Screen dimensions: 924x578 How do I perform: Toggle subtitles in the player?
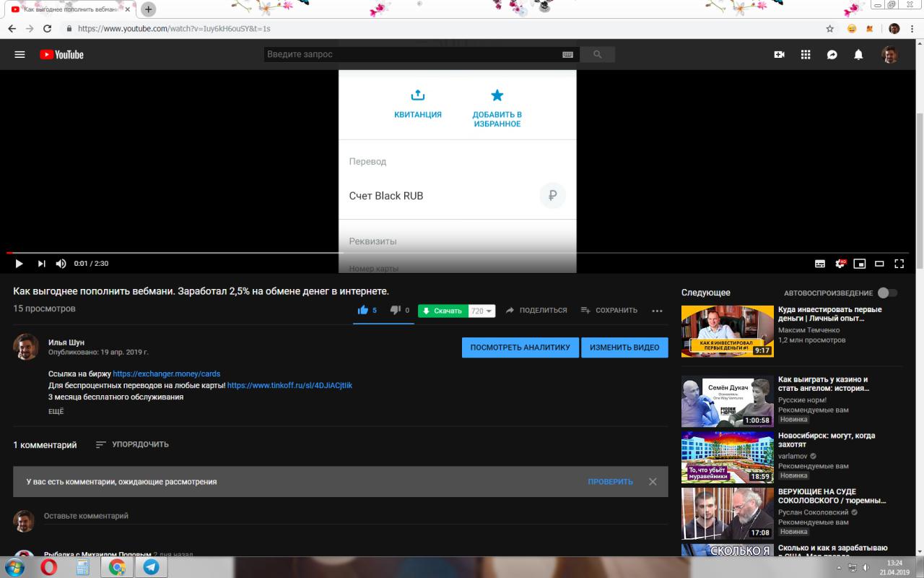[820, 264]
